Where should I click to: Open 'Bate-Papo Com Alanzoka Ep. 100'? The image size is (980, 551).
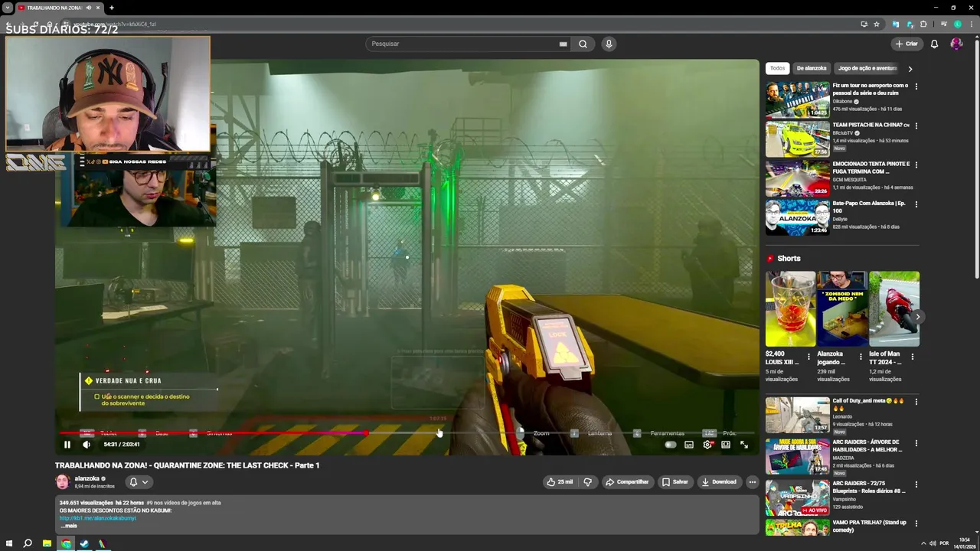(797, 217)
